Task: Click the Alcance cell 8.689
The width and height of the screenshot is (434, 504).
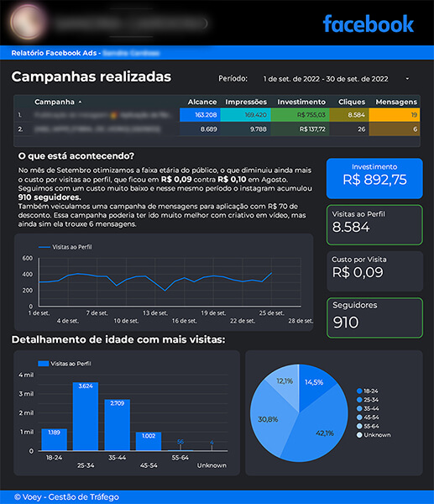Action: tap(200, 129)
